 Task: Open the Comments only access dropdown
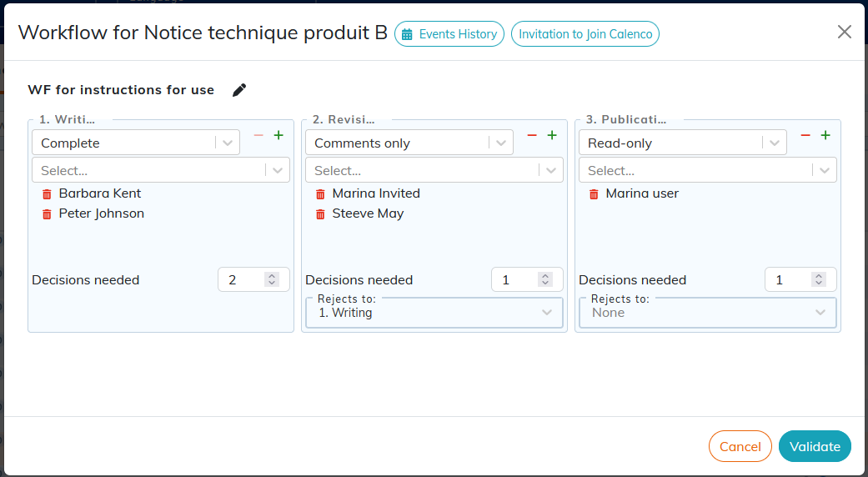409,143
